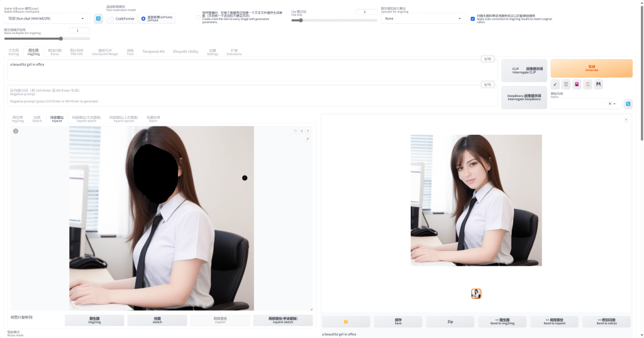The image size is (644, 338).
Task: Open the output folder icon button
Action: coord(346,322)
